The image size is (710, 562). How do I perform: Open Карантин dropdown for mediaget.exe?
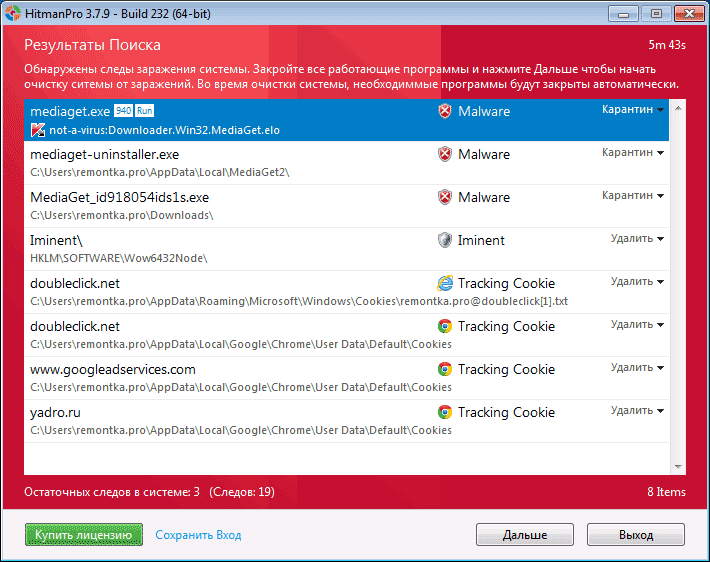633,110
